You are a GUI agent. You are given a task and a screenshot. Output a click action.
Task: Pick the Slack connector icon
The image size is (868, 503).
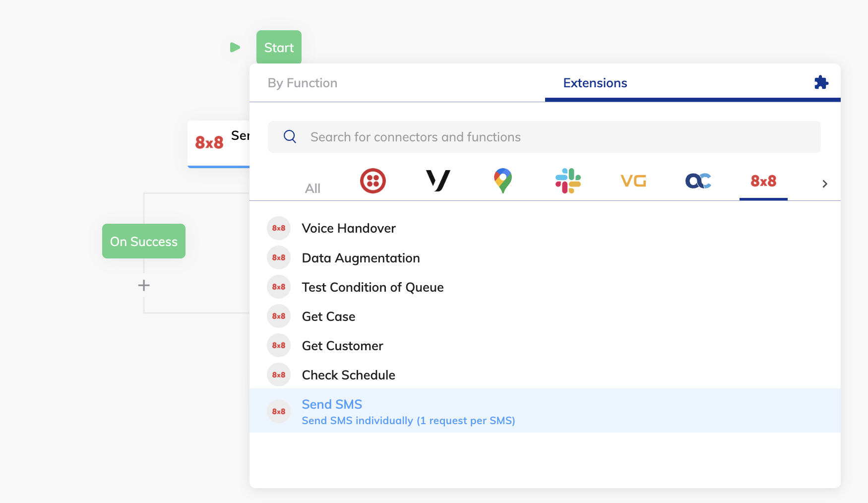tap(568, 181)
